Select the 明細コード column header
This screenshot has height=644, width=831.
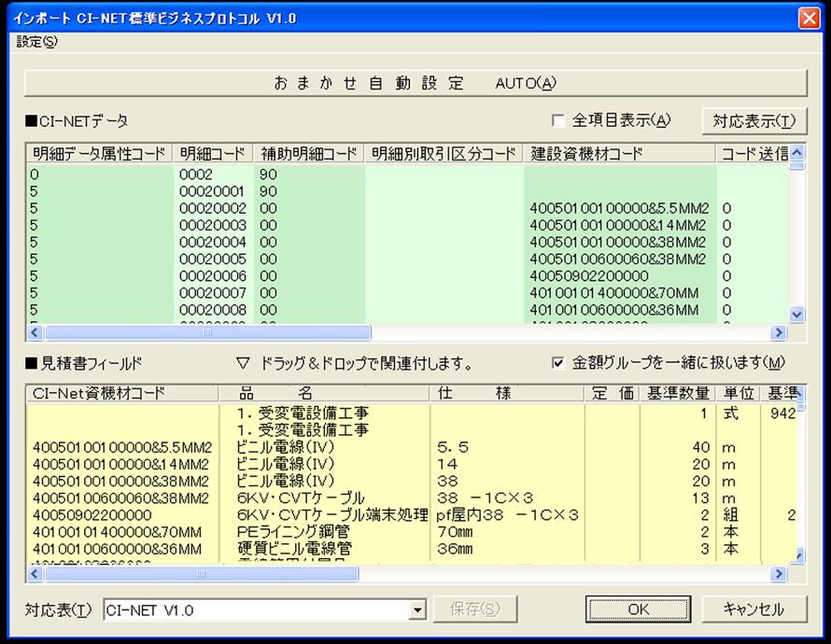click(212, 153)
